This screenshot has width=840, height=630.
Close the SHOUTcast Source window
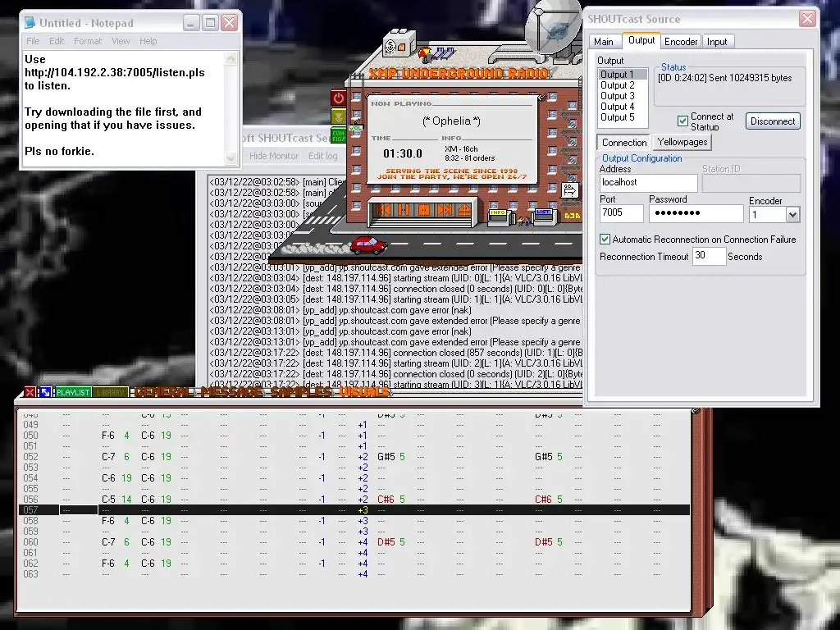807,20
